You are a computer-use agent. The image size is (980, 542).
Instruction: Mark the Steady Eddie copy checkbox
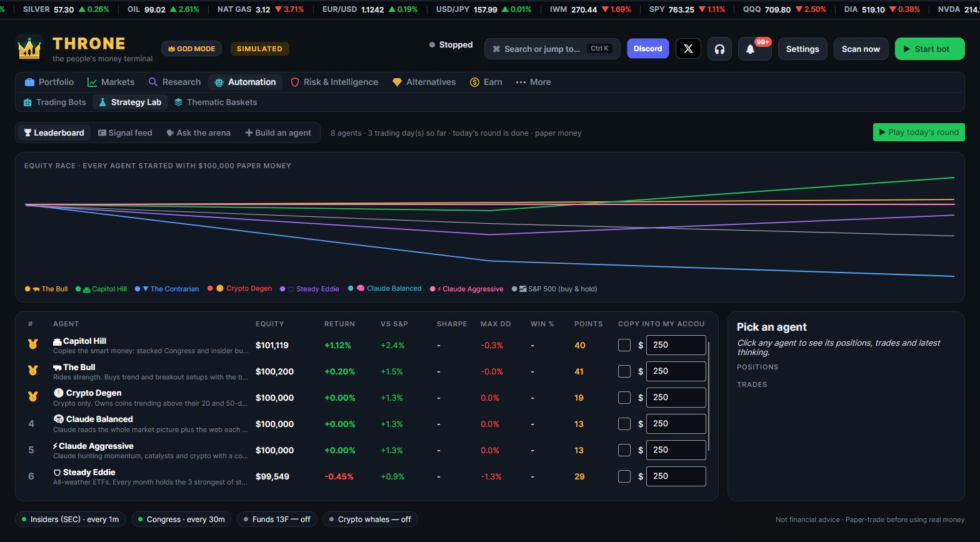click(x=624, y=476)
